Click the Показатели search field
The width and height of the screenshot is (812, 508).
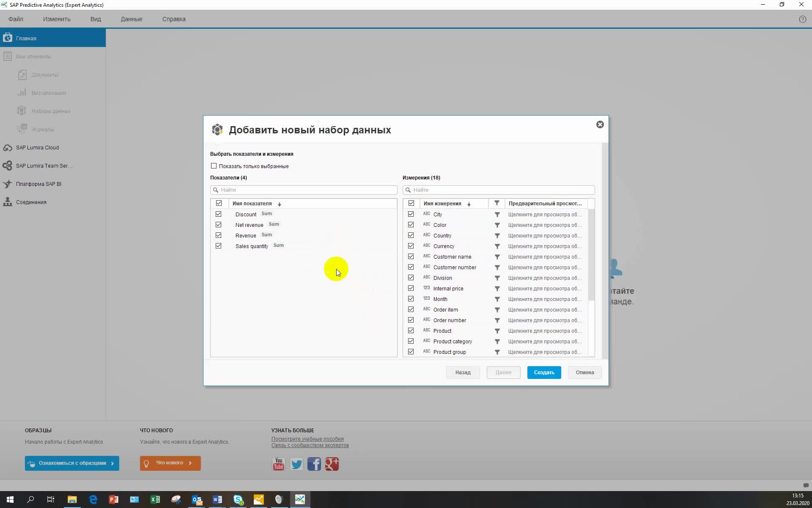click(304, 190)
